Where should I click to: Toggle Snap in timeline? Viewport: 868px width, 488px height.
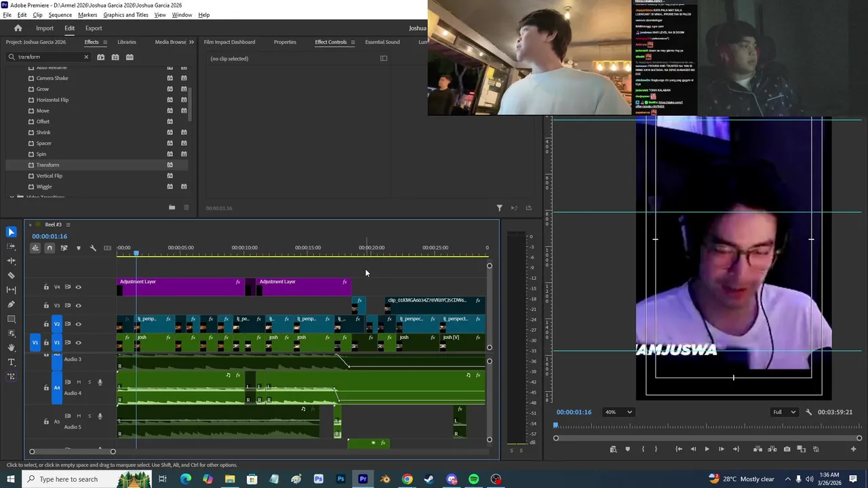pyautogui.click(x=50, y=248)
